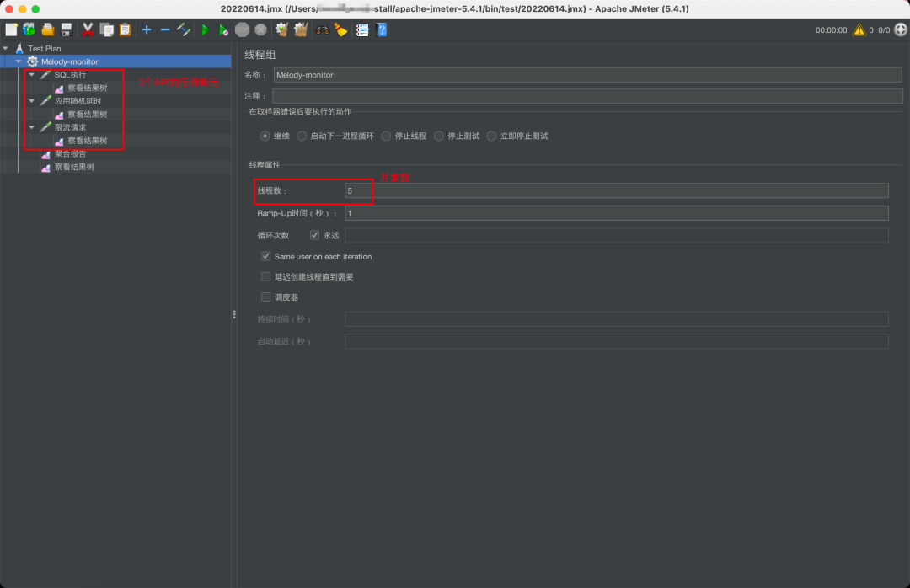Click the New test plan icon
The width and height of the screenshot is (910, 588).
pyautogui.click(x=11, y=29)
